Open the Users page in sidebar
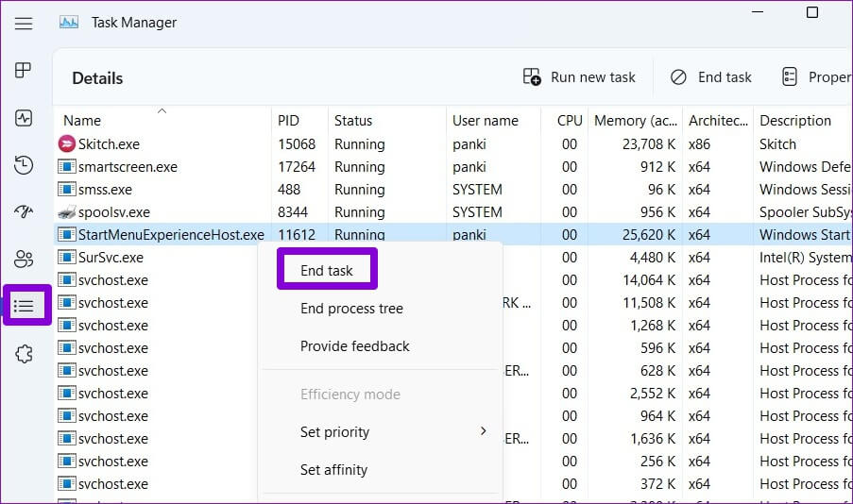This screenshot has width=853, height=504. (x=24, y=259)
